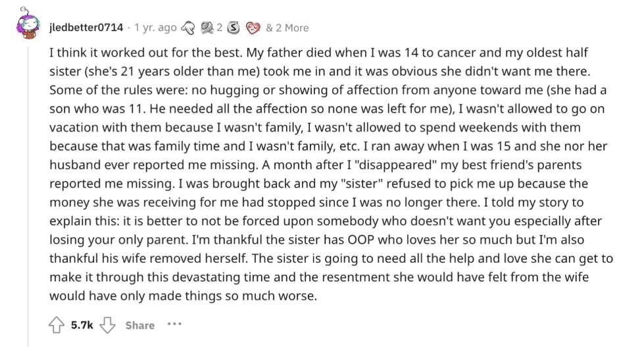The width and height of the screenshot is (621, 364).
Task: Collapse the comment thread using the left line
Action: pyautogui.click(x=28, y=197)
